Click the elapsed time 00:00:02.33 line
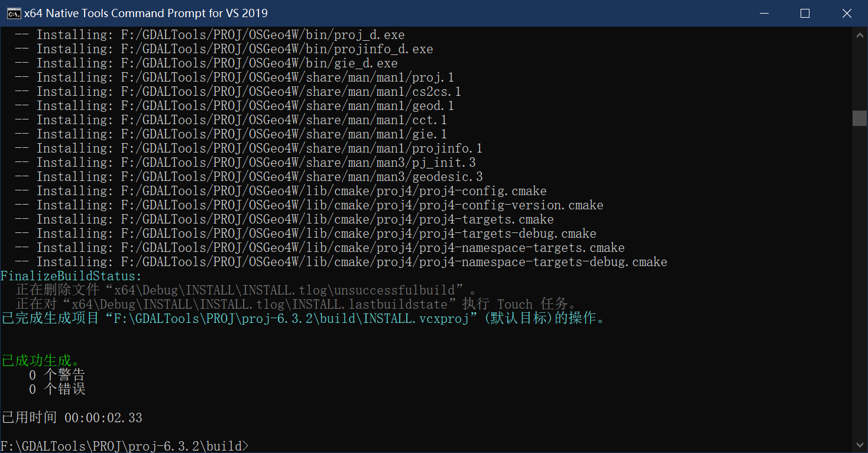The width and height of the screenshot is (868, 453). coord(72,418)
